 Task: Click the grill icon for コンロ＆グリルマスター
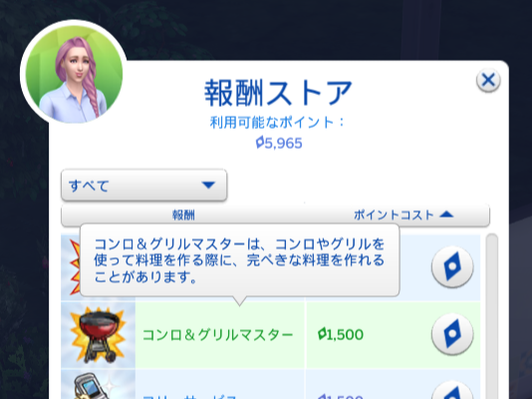(99, 335)
